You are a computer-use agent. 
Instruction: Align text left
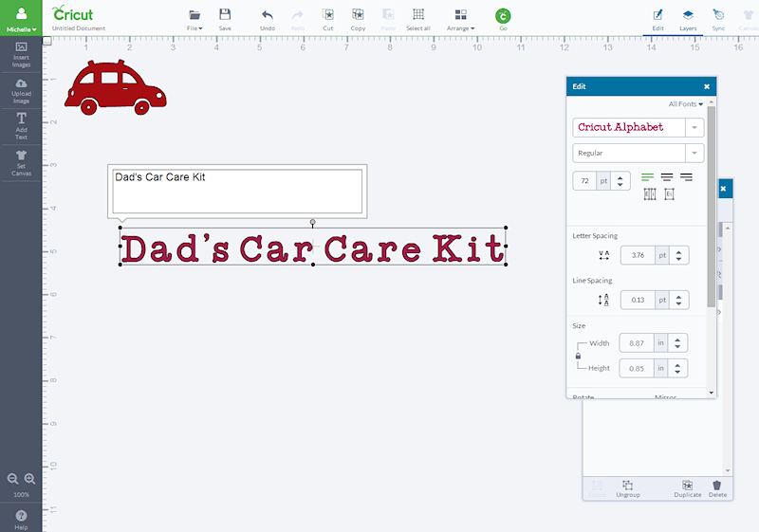[647, 177]
